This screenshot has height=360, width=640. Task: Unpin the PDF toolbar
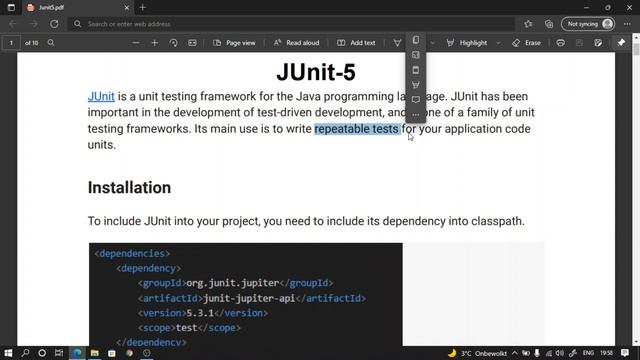point(621,42)
